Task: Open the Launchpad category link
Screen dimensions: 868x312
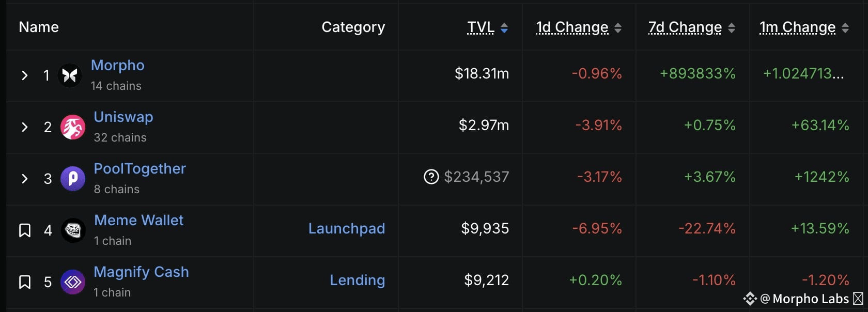Action: (347, 229)
